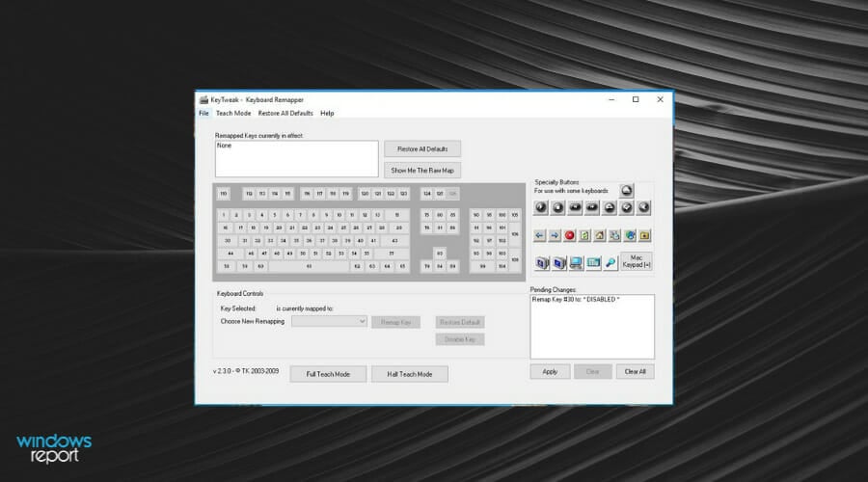Click the Remap Key button

click(x=395, y=322)
